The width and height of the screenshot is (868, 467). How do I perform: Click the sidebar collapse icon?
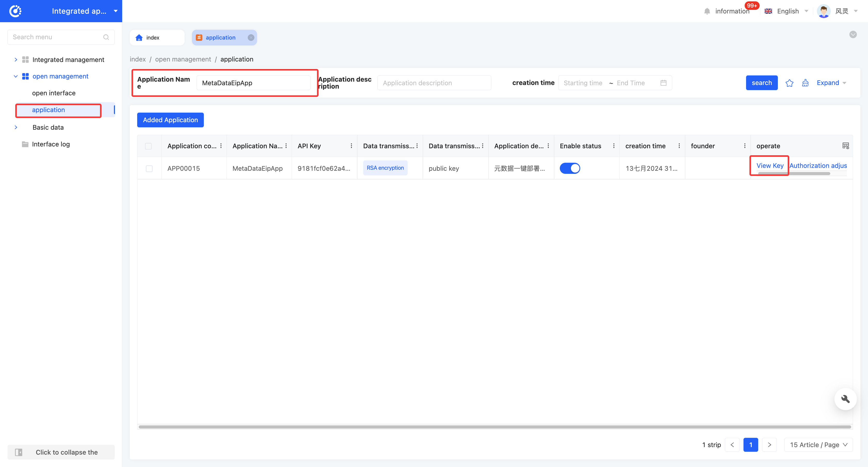(19, 452)
